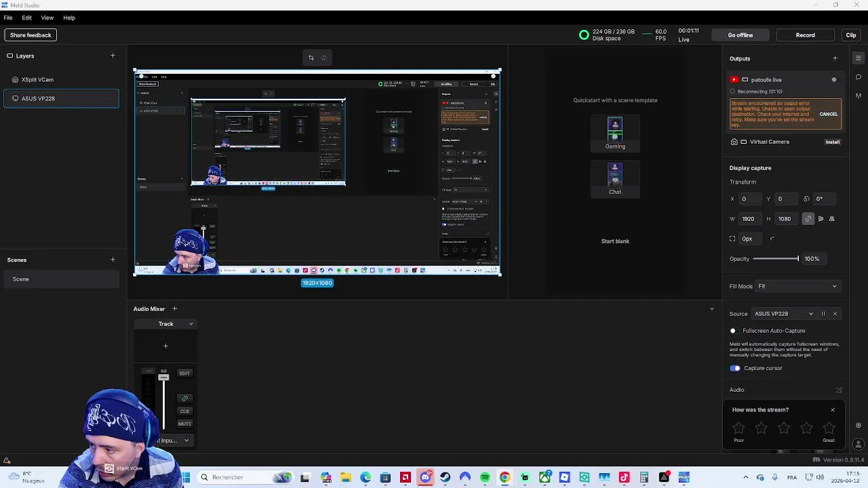This screenshot has height=488, width=868.
Task: Add a new scene with the Scenes plus icon
Action: (x=113, y=260)
